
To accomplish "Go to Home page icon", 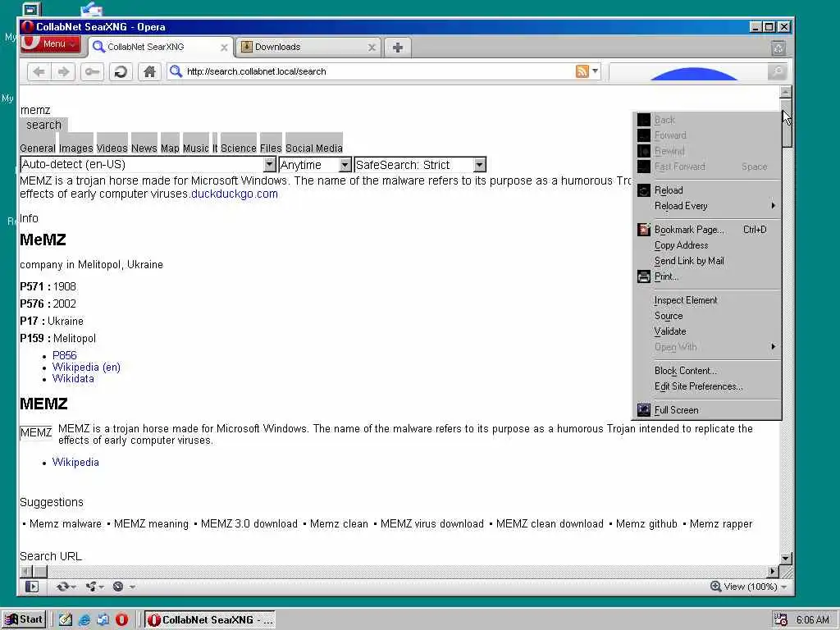I will click(149, 71).
